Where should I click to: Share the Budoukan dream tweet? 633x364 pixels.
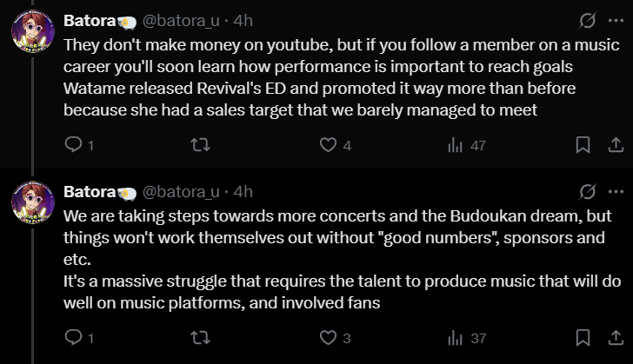(x=613, y=337)
